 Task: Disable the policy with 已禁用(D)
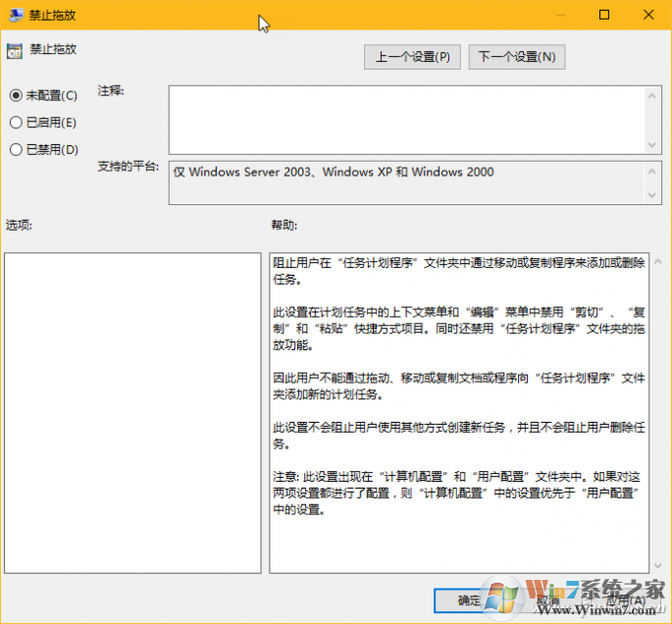point(16,149)
